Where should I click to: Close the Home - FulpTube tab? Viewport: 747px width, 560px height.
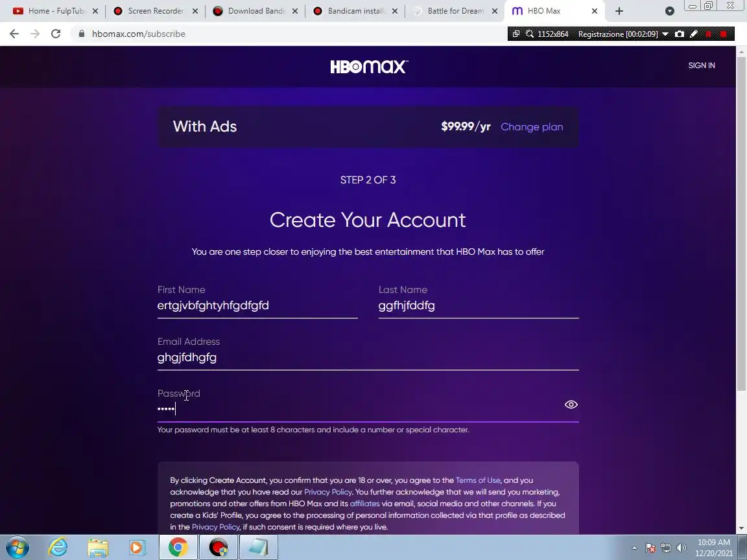(95, 11)
